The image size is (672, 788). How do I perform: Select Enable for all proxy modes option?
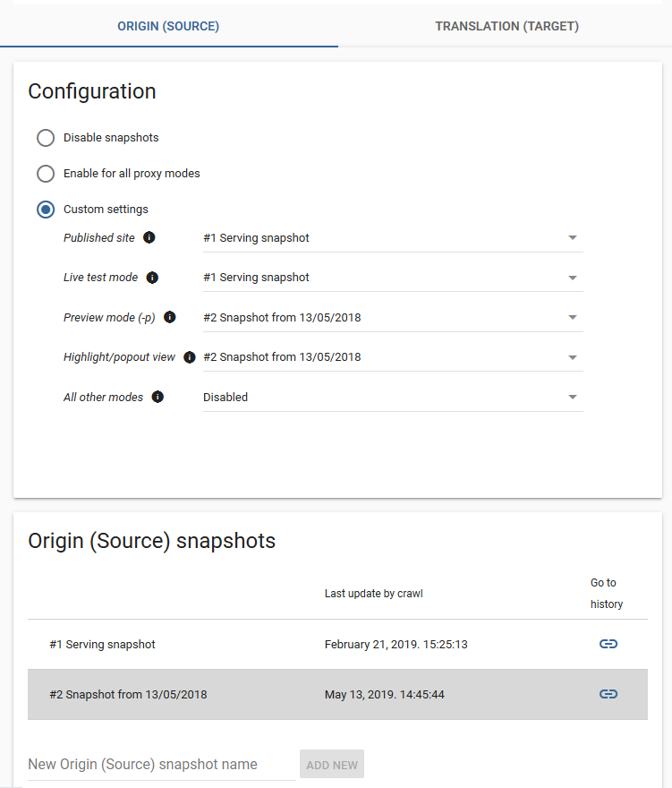point(46,174)
